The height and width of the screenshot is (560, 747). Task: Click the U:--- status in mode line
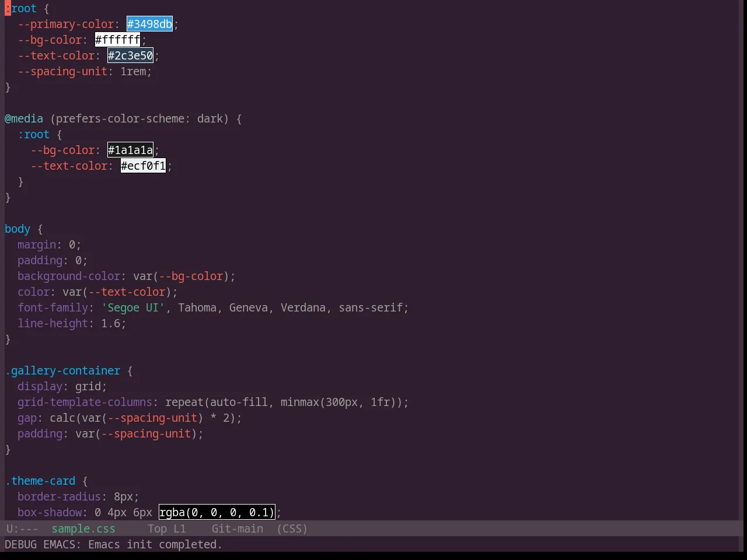coord(22,528)
